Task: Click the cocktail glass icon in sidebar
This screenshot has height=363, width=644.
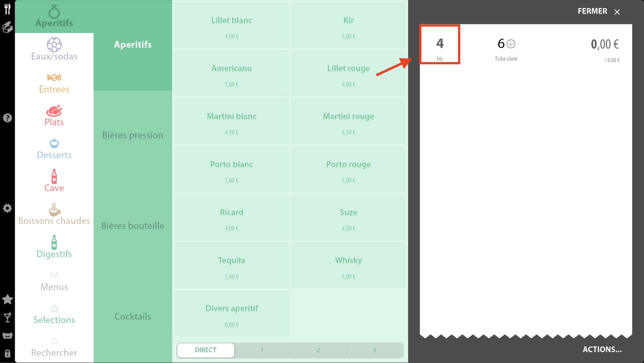Action: click(x=7, y=317)
